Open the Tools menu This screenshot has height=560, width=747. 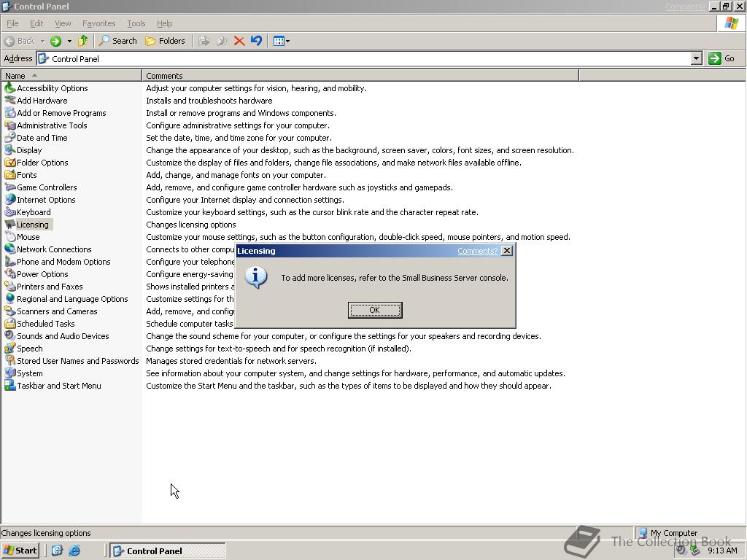[136, 23]
